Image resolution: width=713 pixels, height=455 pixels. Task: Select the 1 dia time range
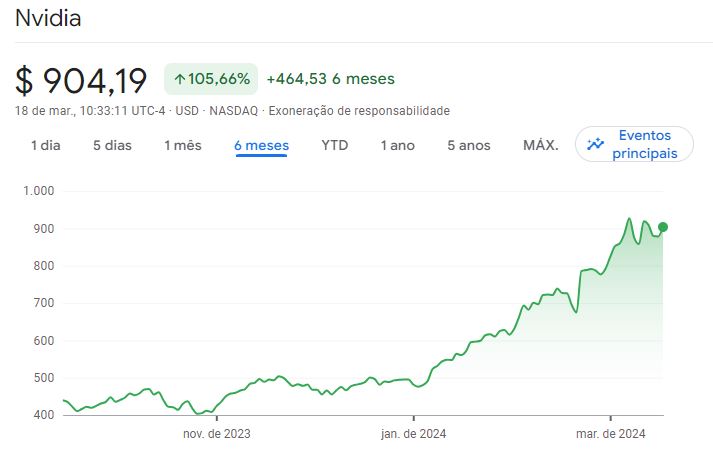tap(46, 145)
